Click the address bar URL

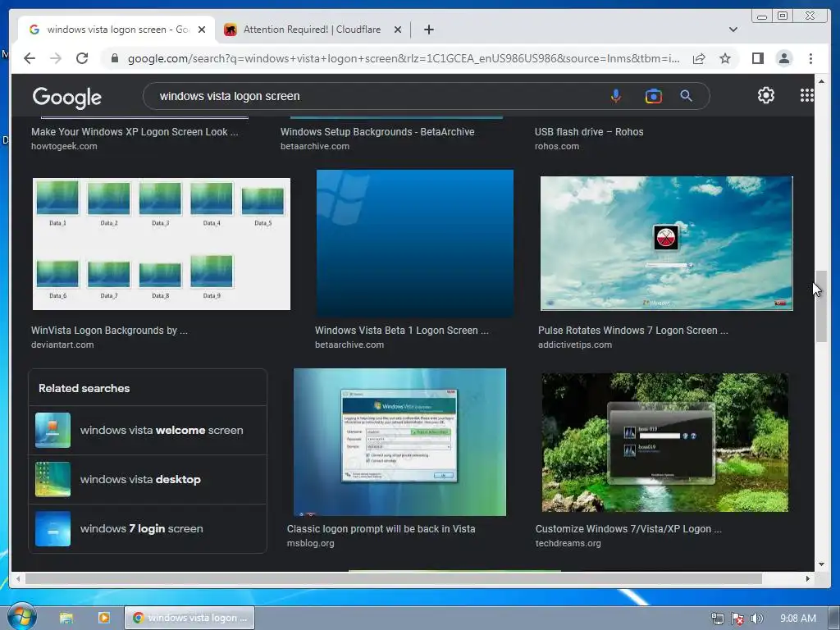click(404, 58)
